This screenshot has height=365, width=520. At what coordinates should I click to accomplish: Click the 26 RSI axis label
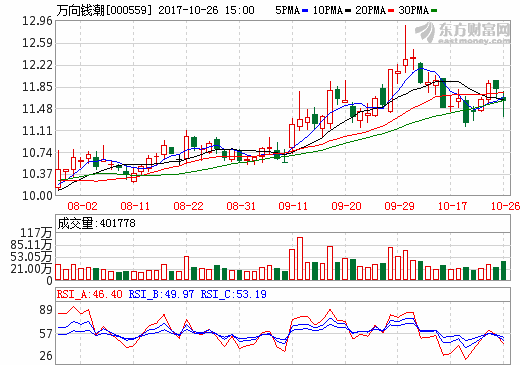click(x=46, y=356)
